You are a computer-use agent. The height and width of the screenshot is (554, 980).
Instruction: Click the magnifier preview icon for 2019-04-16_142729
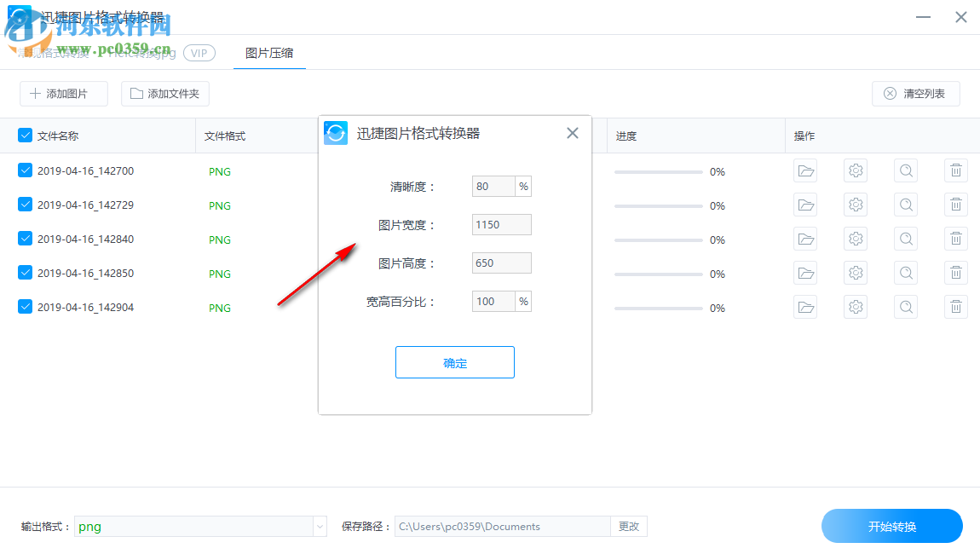[x=905, y=205]
